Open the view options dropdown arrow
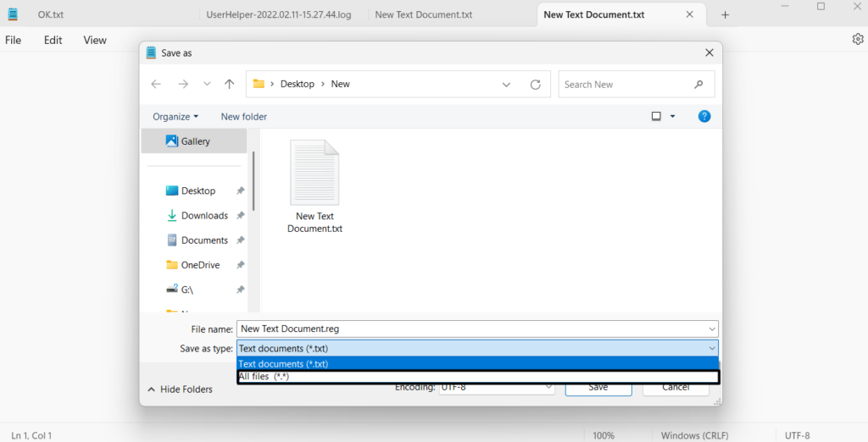The width and height of the screenshot is (868, 442). (x=673, y=116)
